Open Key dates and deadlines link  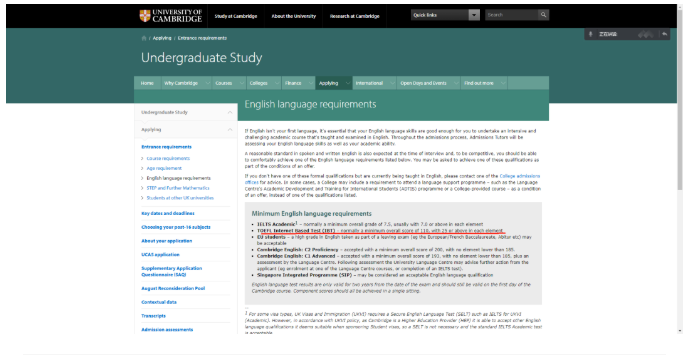[x=168, y=213]
